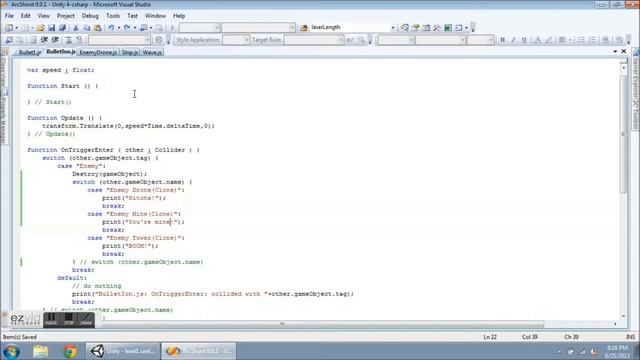This screenshot has width=640, height=360.
Task: Open the Project menu
Action: pyautogui.click(x=66, y=16)
